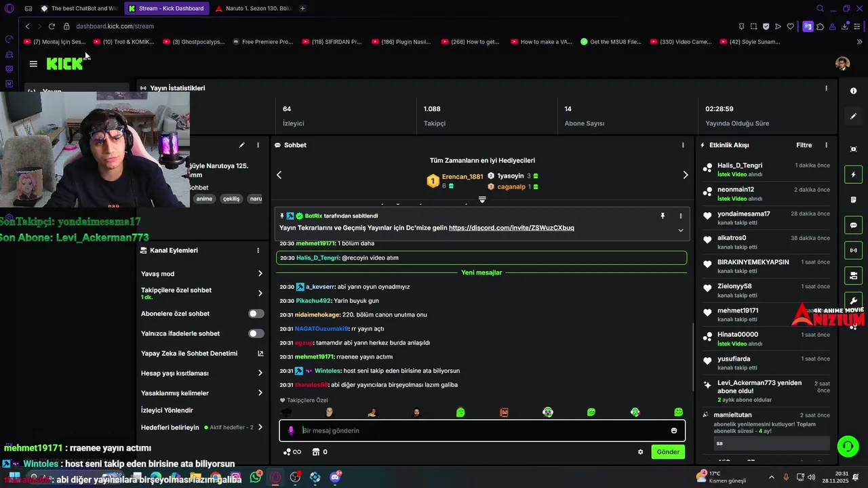Add page to favorites heart icon
868x488 pixels.
point(790,26)
